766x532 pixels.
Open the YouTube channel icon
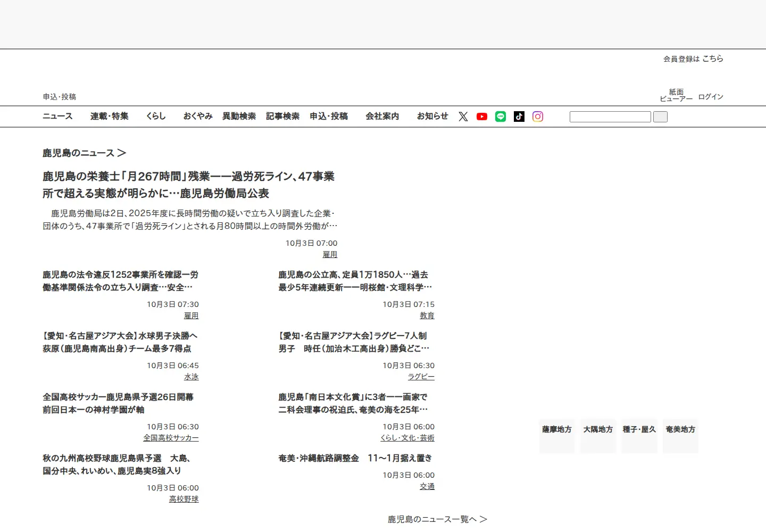point(482,117)
